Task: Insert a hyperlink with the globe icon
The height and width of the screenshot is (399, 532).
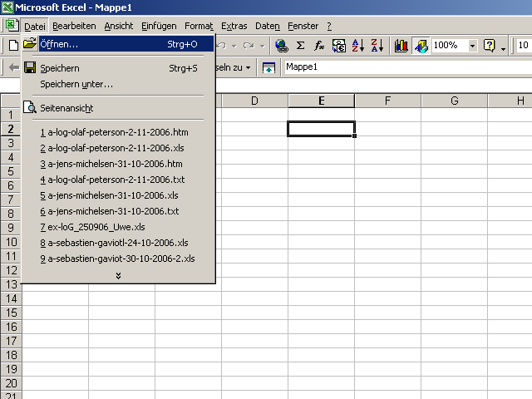Action: tap(282, 46)
